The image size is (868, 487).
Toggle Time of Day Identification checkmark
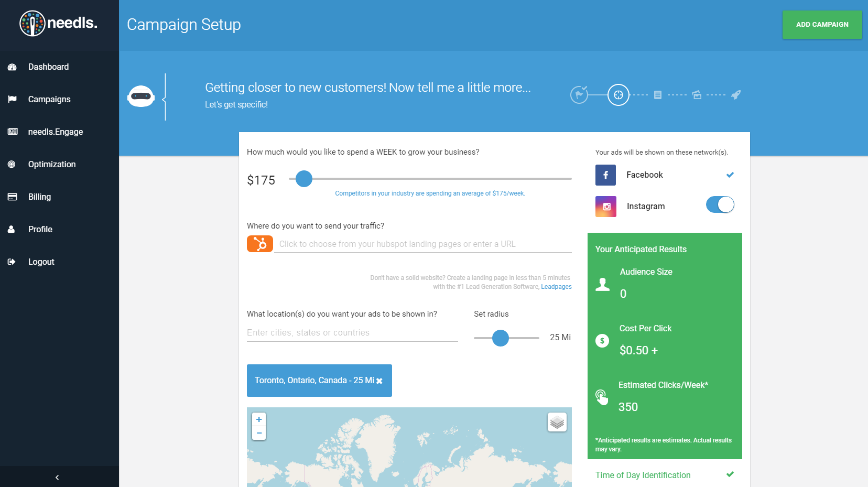pyautogui.click(x=730, y=474)
